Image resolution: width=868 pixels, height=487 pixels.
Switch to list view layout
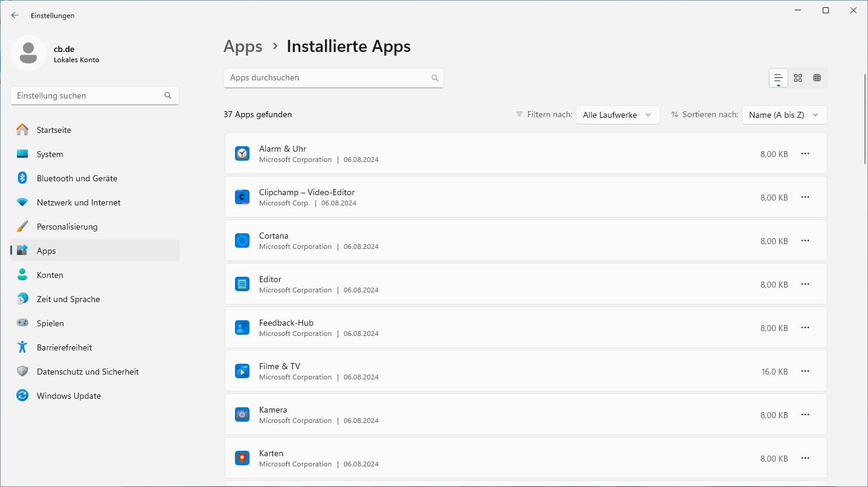pos(779,78)
